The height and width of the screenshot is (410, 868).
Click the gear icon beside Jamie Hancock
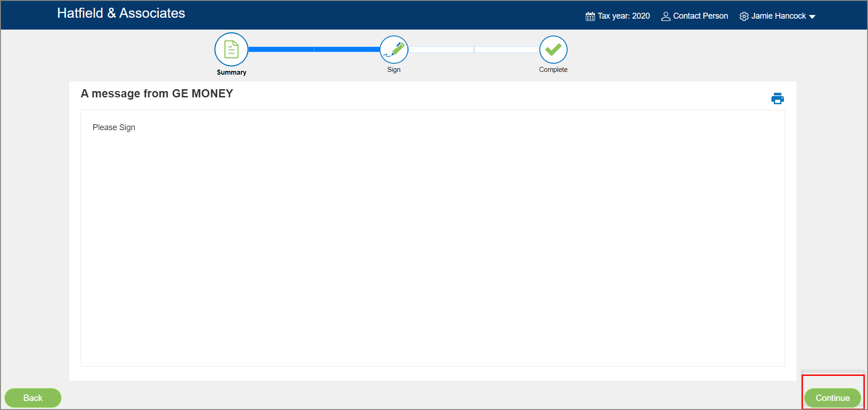[744, 16]
